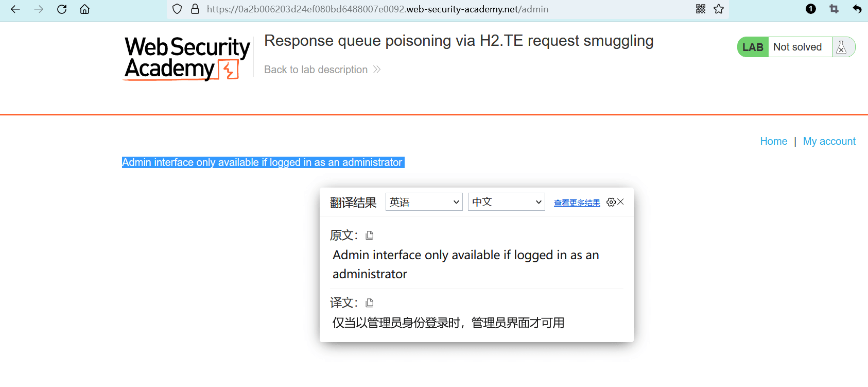This screenshot has height=387, width=868.
Task: Bookmark this page with the star icon
Action: [x=719, y=9]
